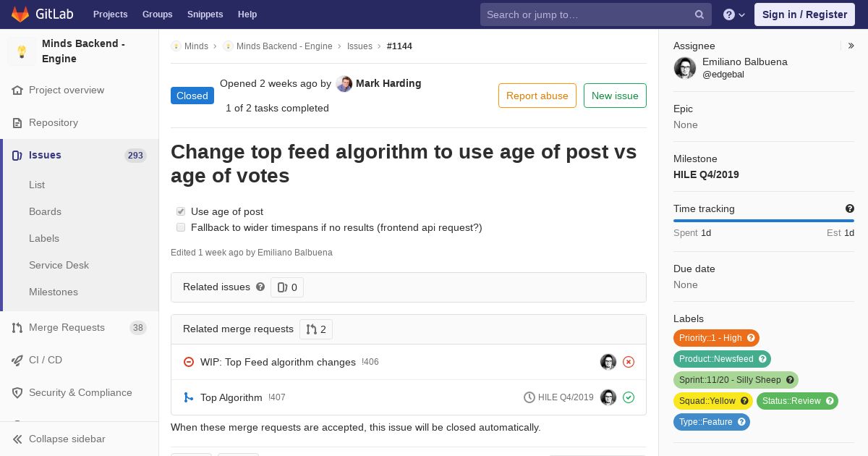Click the GitLab fox logo
Image resolution: width=868 pixels, height=456 pixels.
pyautogui.click(x=20, y=14)
